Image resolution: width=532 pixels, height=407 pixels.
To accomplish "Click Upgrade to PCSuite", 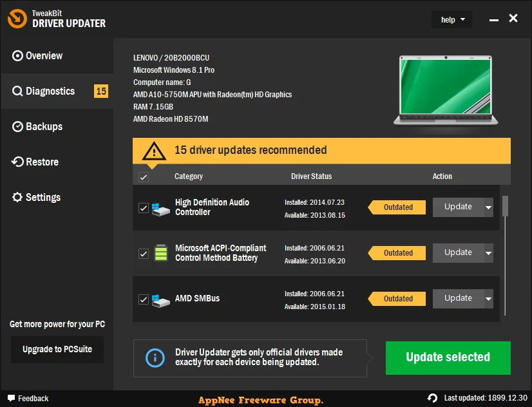I will click(x=57, y=349).
